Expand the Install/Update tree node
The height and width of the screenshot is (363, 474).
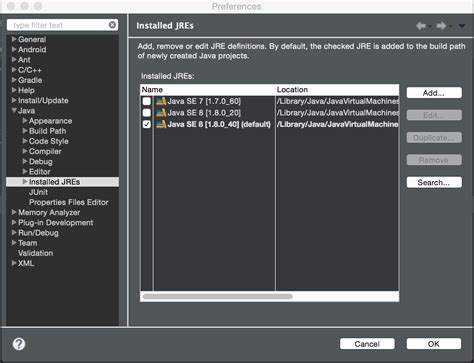(14, 100)
